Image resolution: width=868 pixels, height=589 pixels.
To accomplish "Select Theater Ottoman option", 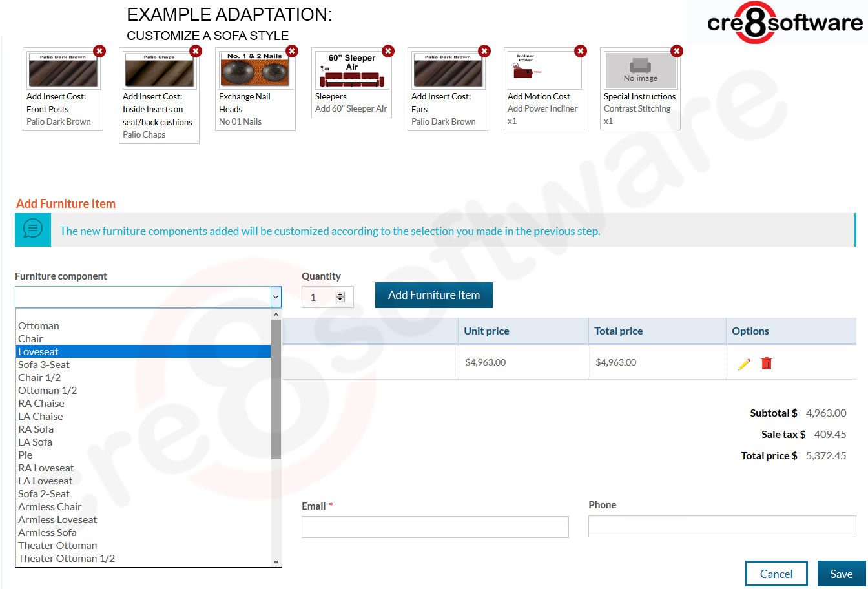I will coord(57,546).
